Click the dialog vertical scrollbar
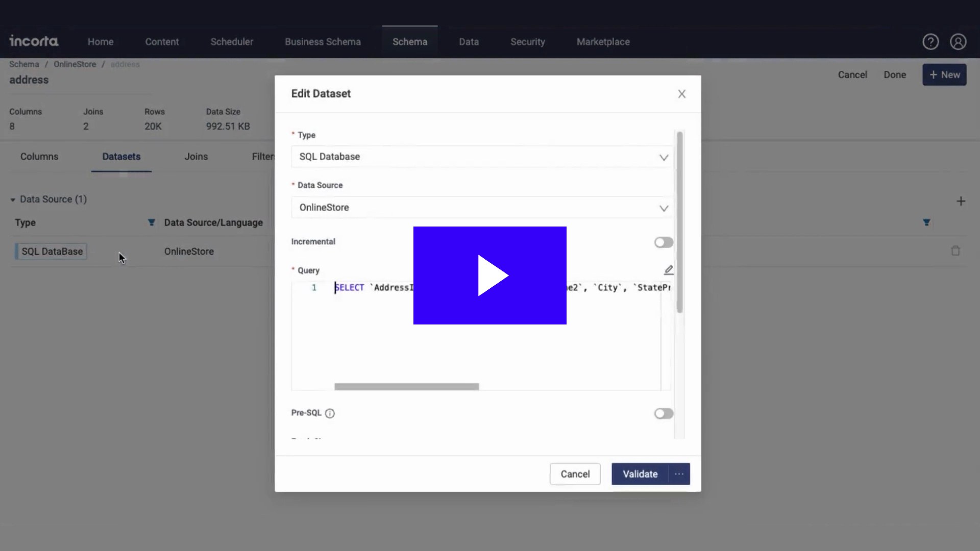This screenshot has height=551, width=980. click(679, 222)
